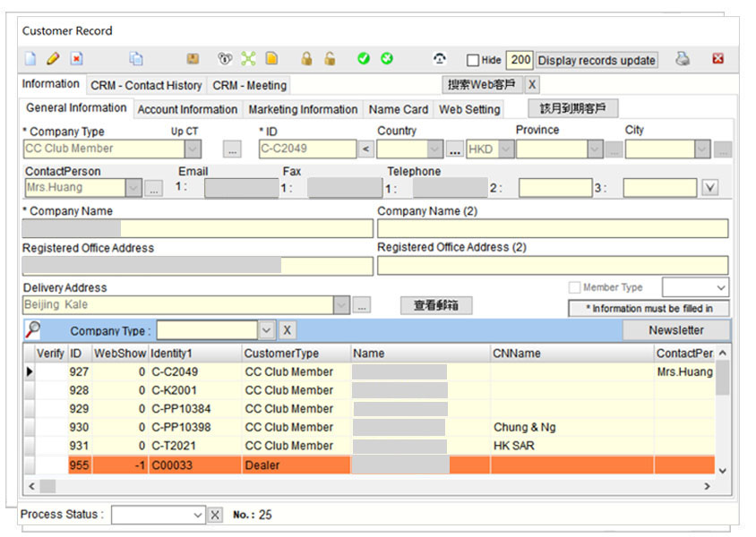Click the Telephone 2 input field
Image resolution: width=756 pixels, height=537 pixels.
[555, 188]
